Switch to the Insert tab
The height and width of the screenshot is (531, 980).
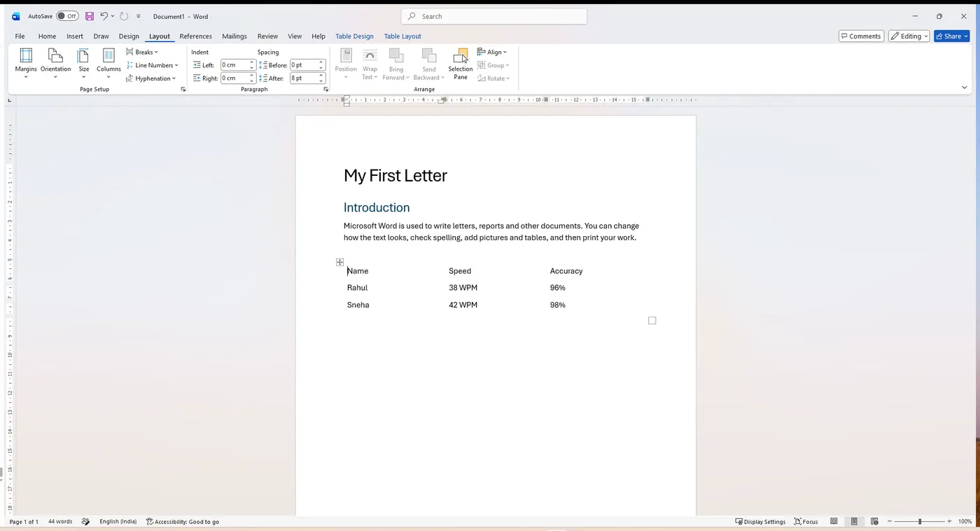click(75, 36)
